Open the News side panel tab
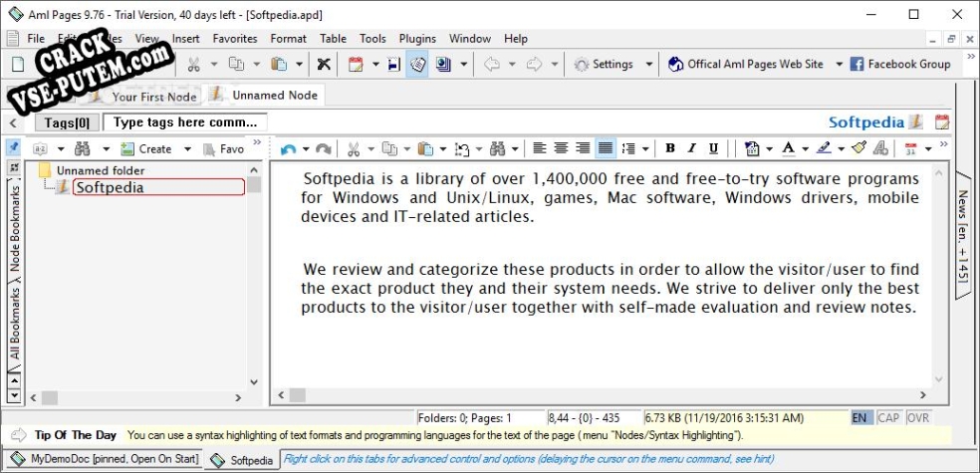980x473 pixels. [x=963, y=236]
